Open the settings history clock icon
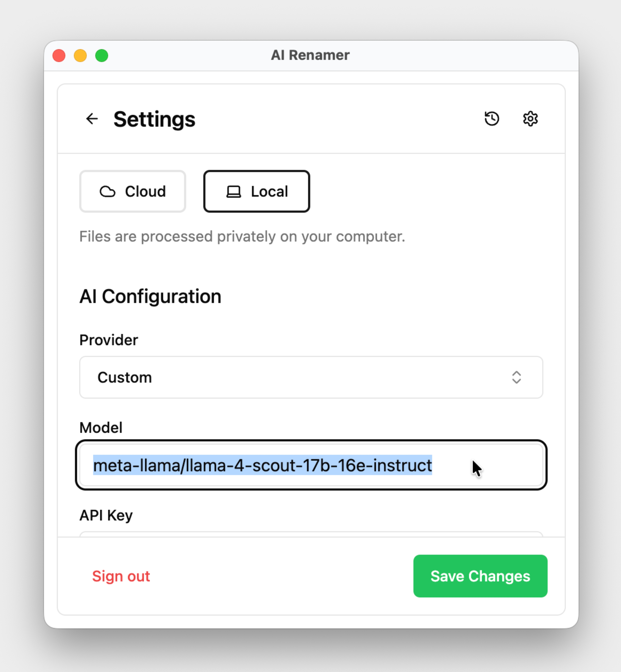The image size is (621, 672). tap(492, 118)
